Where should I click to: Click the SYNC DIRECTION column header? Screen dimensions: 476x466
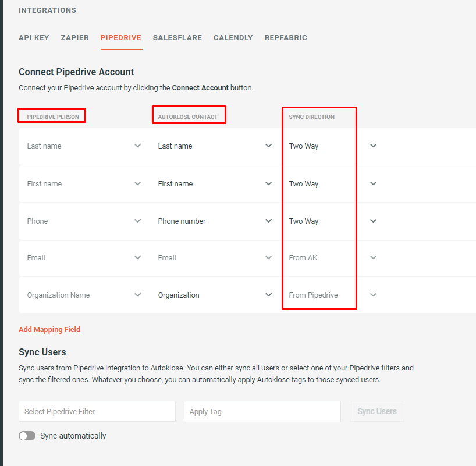click(311, 116)
